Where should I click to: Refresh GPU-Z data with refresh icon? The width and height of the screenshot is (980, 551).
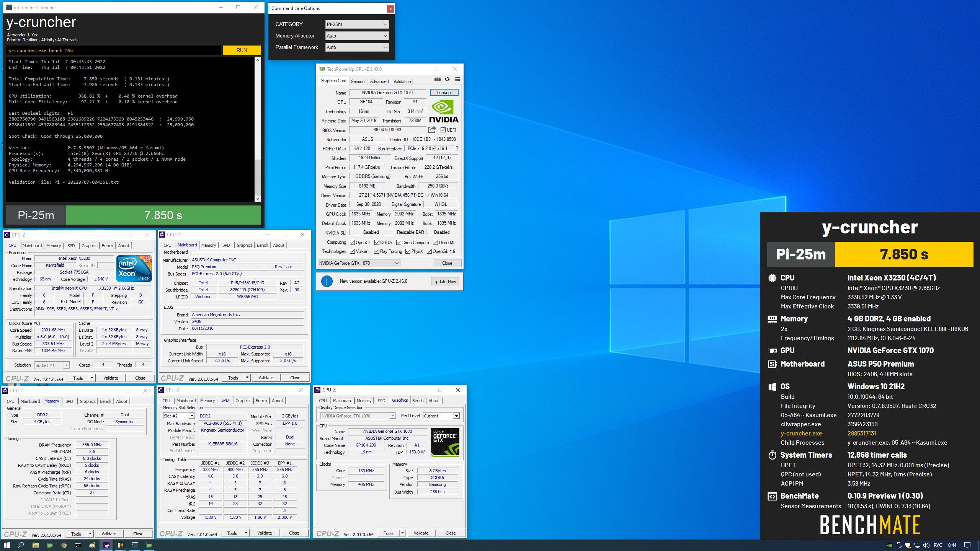(x=447, y=80)
